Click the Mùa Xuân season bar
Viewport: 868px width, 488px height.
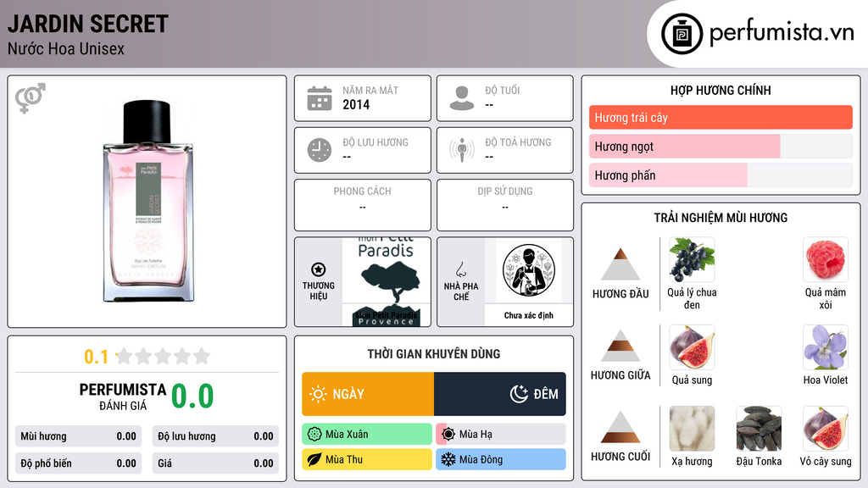point(367,435)
